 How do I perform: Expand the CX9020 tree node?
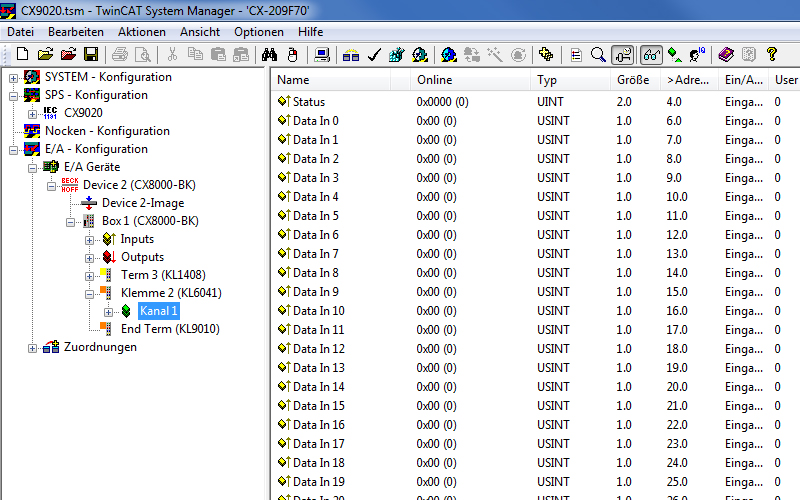(x=32, y=114)
